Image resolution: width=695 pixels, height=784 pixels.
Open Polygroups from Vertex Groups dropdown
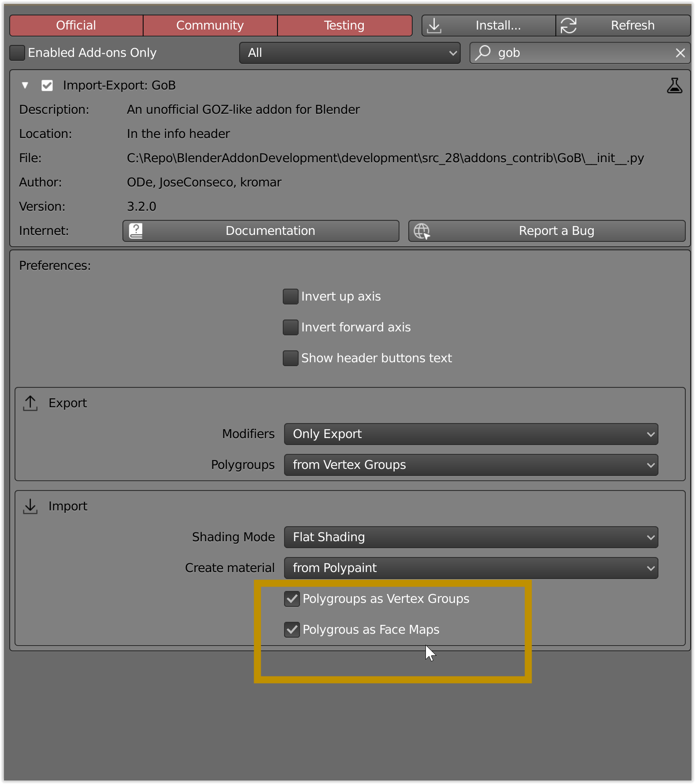[471, 465]
